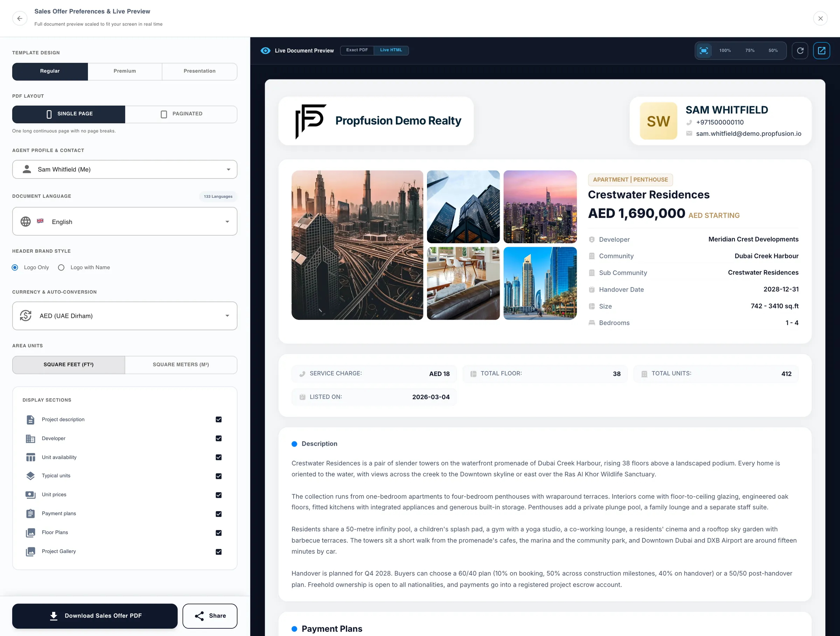Toggle the Unit availability checkbox
840x636 pixels.
click(219, 457)
